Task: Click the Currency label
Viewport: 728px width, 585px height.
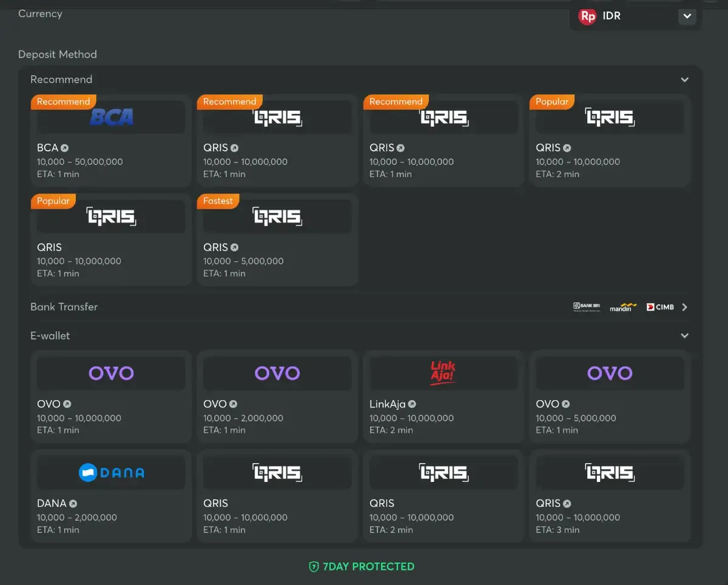Action: 40,13
